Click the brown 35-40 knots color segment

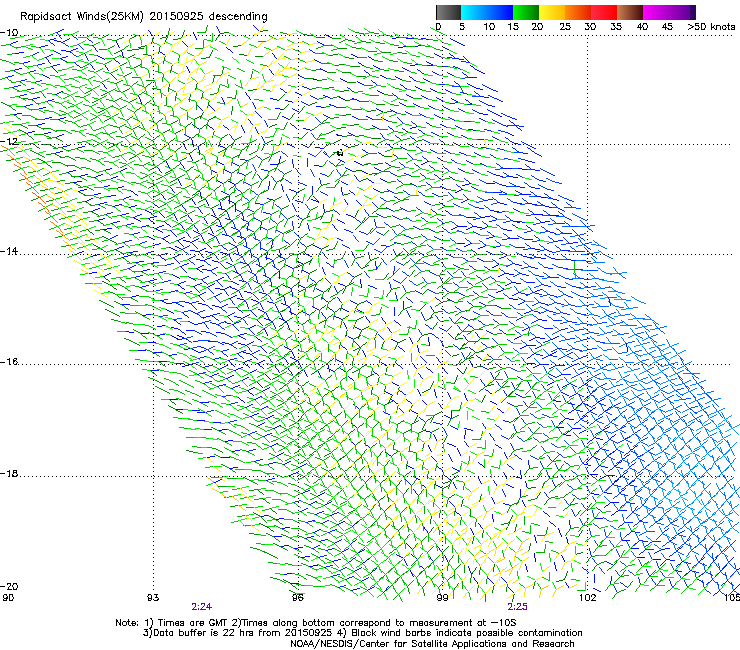tap(630, 12)
